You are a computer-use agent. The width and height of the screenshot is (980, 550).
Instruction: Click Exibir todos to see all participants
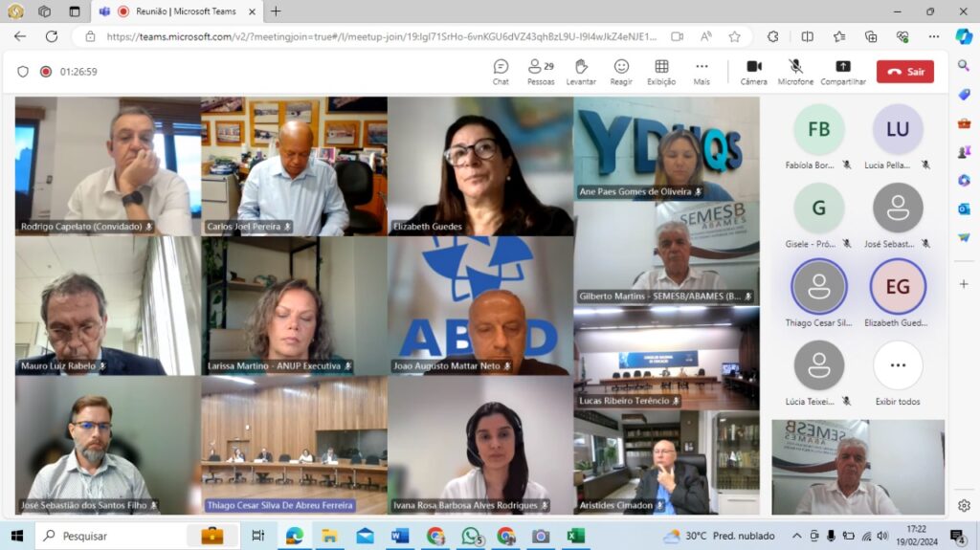click(898, 373)
